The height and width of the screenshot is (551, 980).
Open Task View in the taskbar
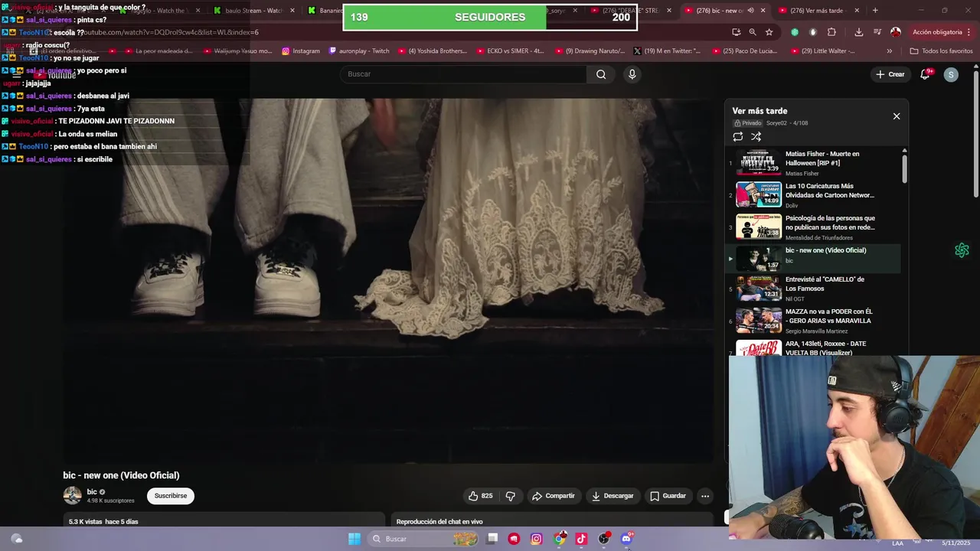tap(492, 539)
